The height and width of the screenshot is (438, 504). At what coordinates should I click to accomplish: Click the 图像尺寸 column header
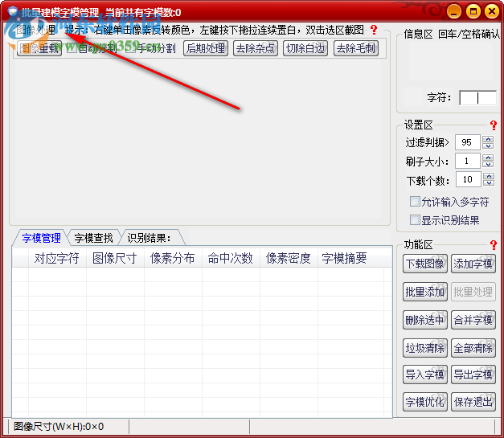point(115,258)
